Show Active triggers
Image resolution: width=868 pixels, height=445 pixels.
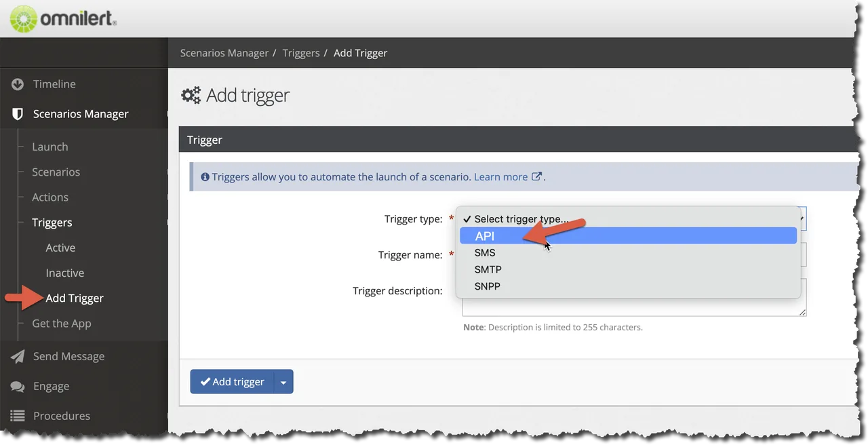(60, 248)
